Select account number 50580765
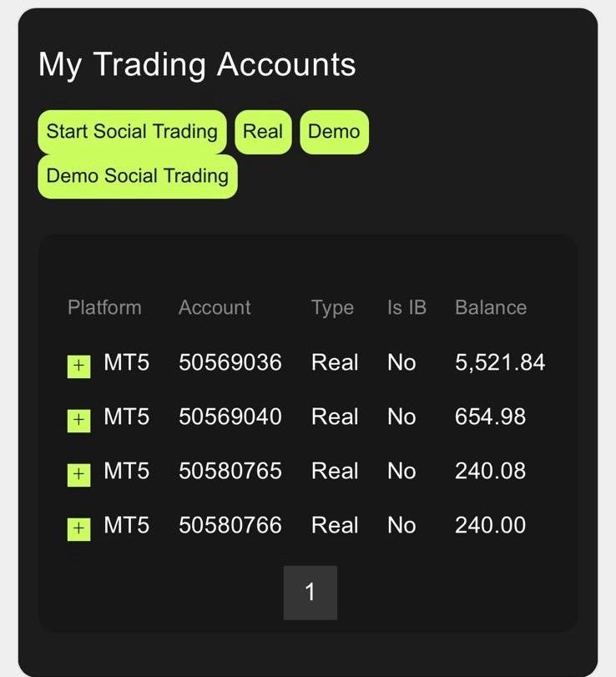616x677 pixels. coord(230,471)
